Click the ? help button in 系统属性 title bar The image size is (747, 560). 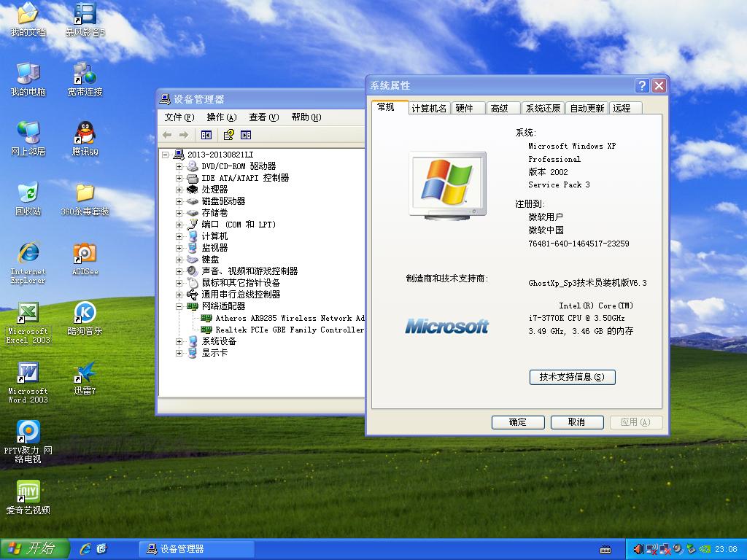(x=642, y=86)
